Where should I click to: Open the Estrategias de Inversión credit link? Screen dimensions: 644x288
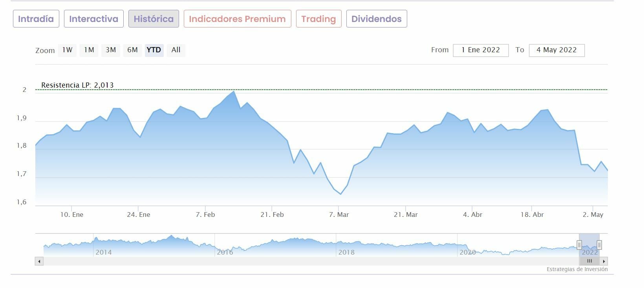577,270
